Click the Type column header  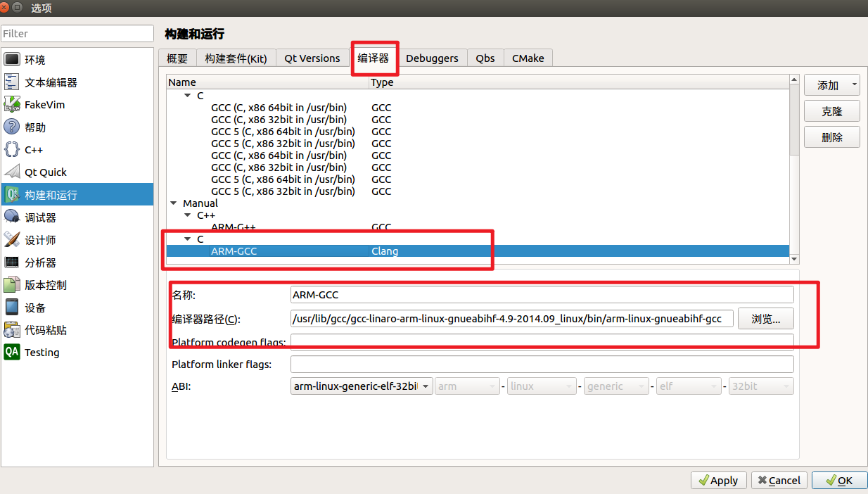pyautogui.click(x=579, y=82)
